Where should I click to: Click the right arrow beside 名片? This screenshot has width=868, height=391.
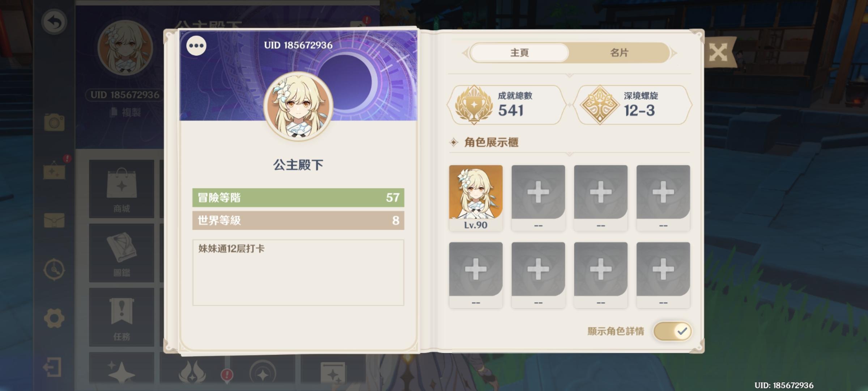[674, 53]
